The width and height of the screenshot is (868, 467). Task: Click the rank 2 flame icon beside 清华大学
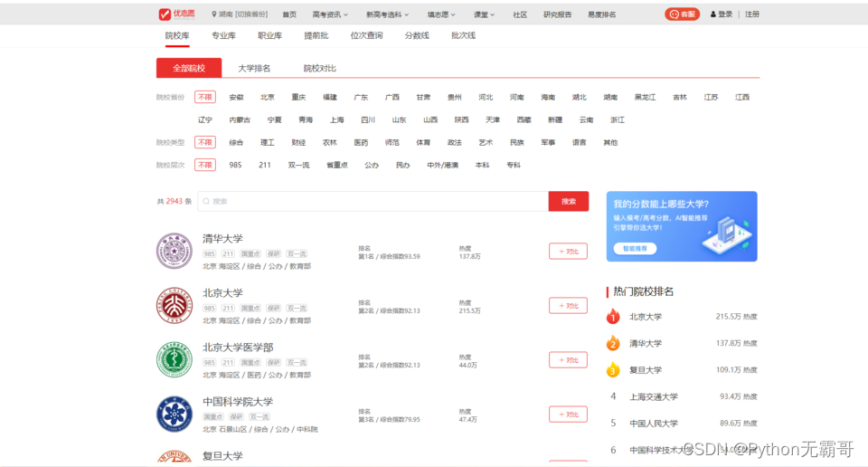613,343
